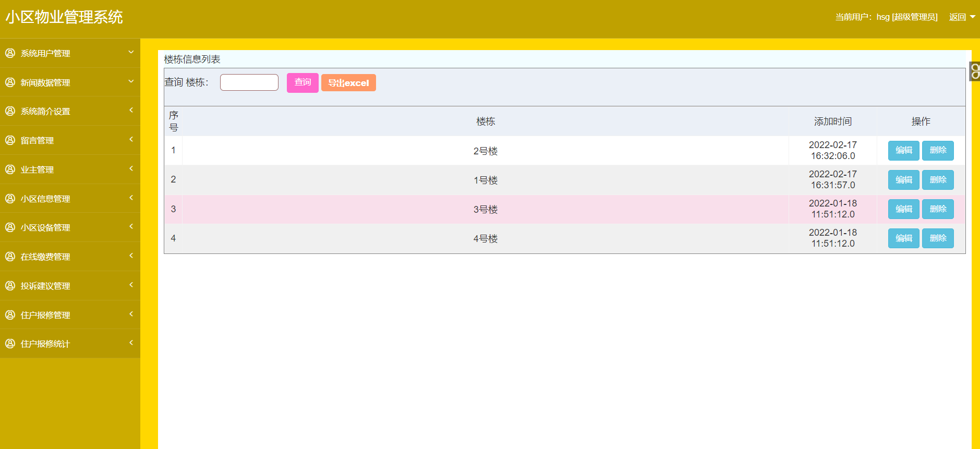Click user icon beside 留言管理
The image size is (980, 449).
10,140
